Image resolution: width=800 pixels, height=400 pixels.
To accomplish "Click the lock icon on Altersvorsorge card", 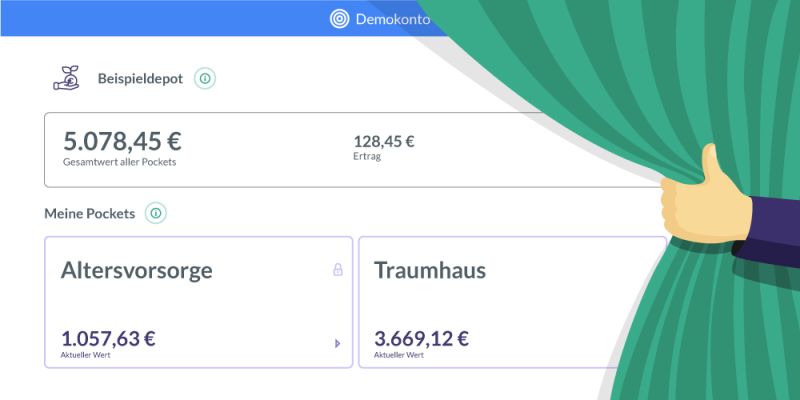I will 338,269.
